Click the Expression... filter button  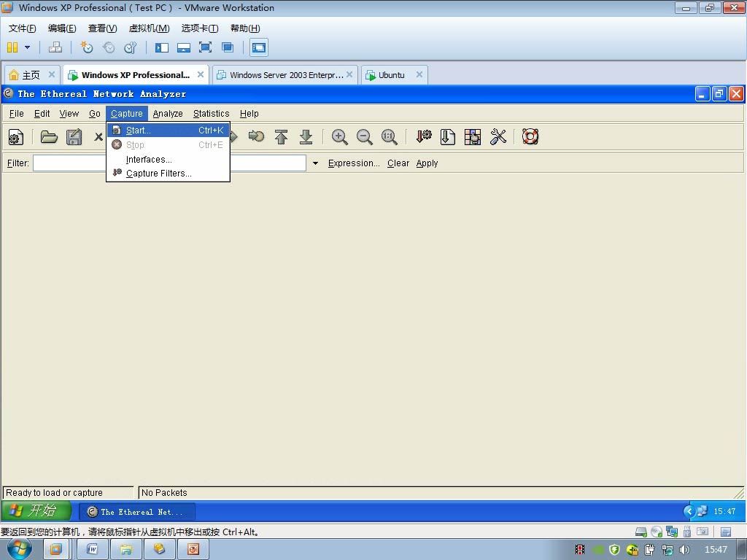pos(354,163)
